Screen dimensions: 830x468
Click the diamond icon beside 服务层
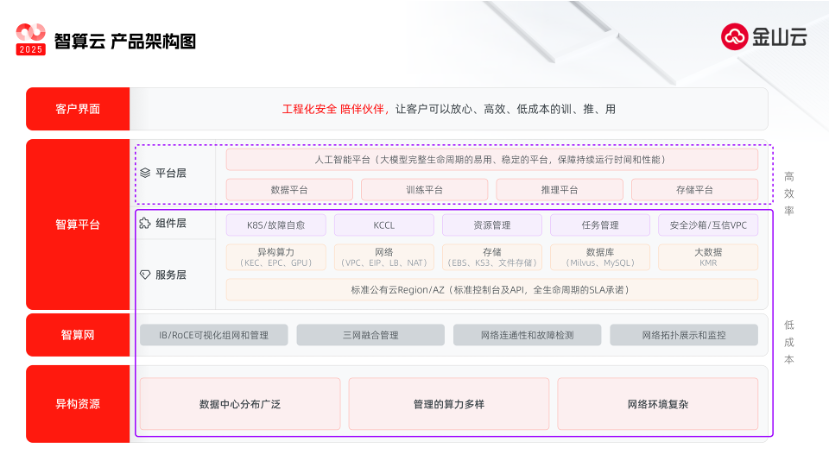pos(145,274)
